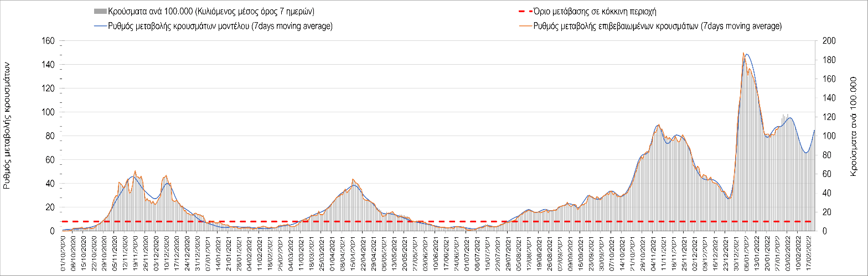
Task: Click the left axis title 'Ρυθμός μεταβολής κρουσμάτων'
Action: click(7, 133)
